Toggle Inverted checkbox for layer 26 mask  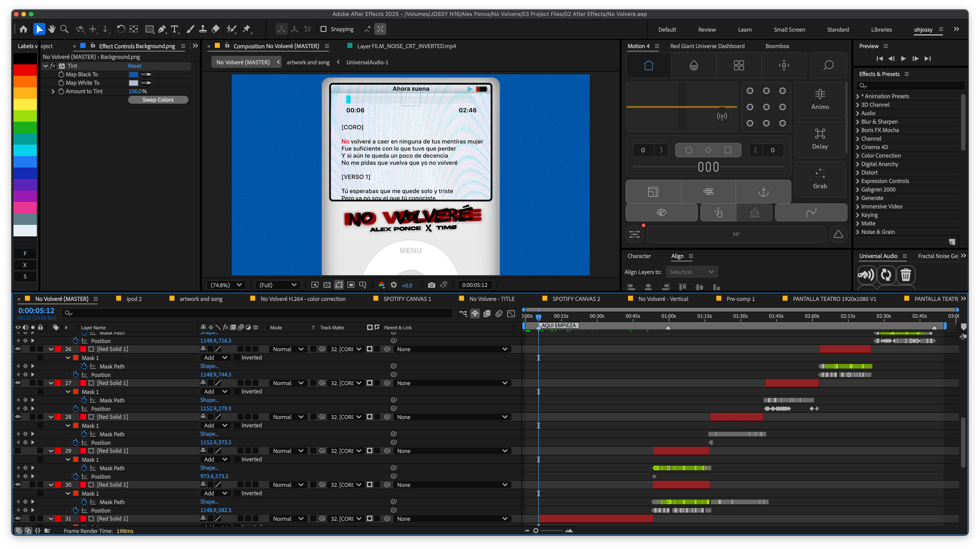click(237, 357)
